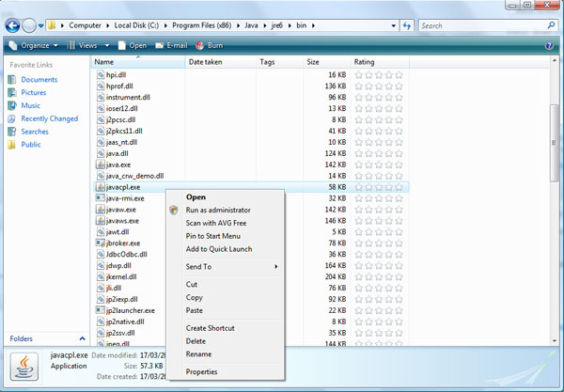Image resolution: width=564 pixels, height=392 pixels.
Task: Choose Run as administrator in context menu
Action: pos(226,210)
